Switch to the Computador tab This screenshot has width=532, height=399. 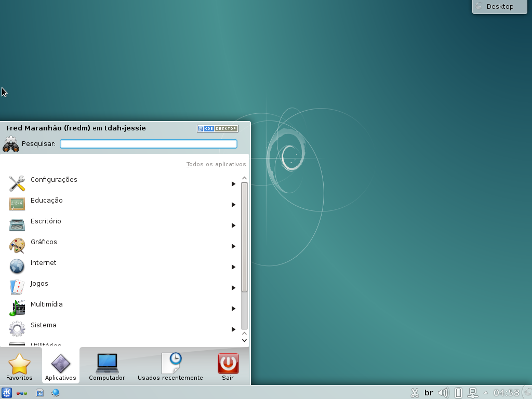[107, 367]
